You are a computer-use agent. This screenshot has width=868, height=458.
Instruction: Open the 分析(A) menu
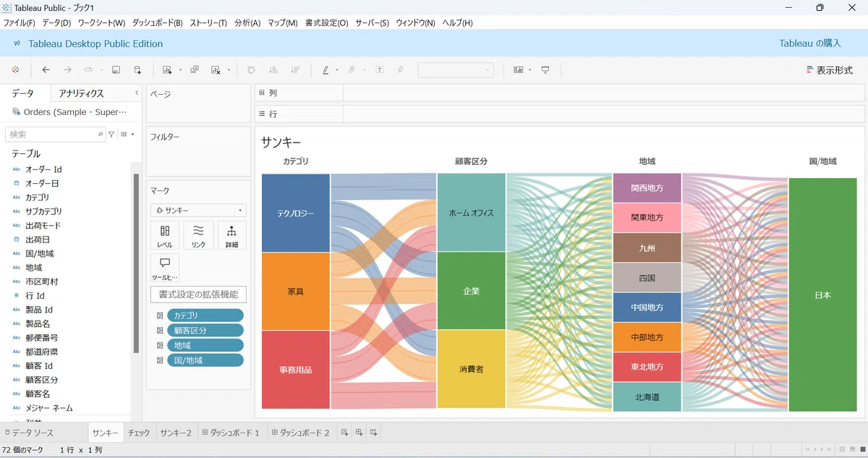tap(247, 23)
